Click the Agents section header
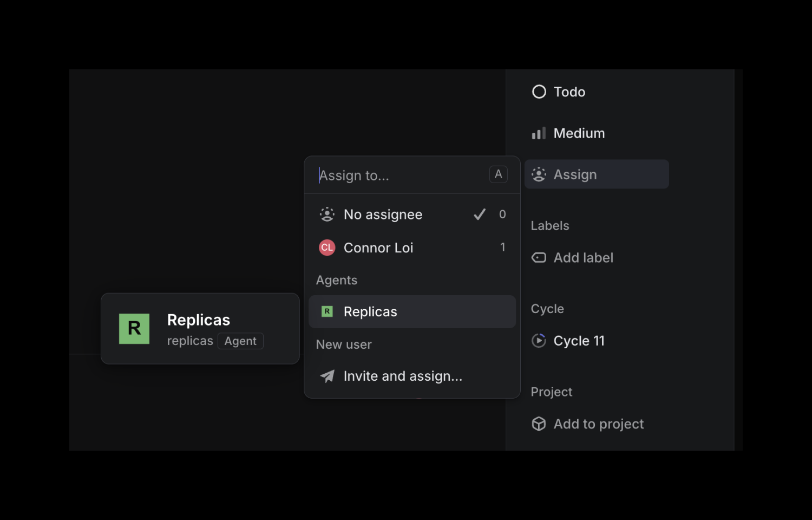 coord(336,280)
